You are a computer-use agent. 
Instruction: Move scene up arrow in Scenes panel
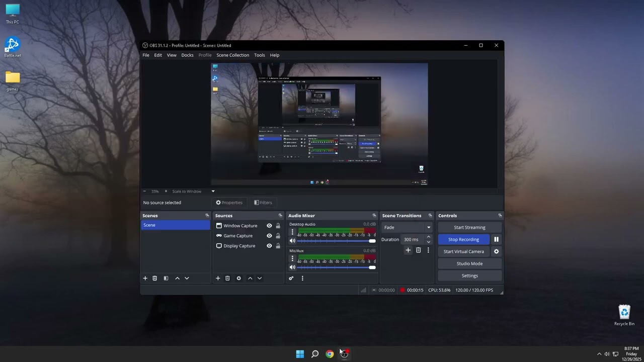177,278
